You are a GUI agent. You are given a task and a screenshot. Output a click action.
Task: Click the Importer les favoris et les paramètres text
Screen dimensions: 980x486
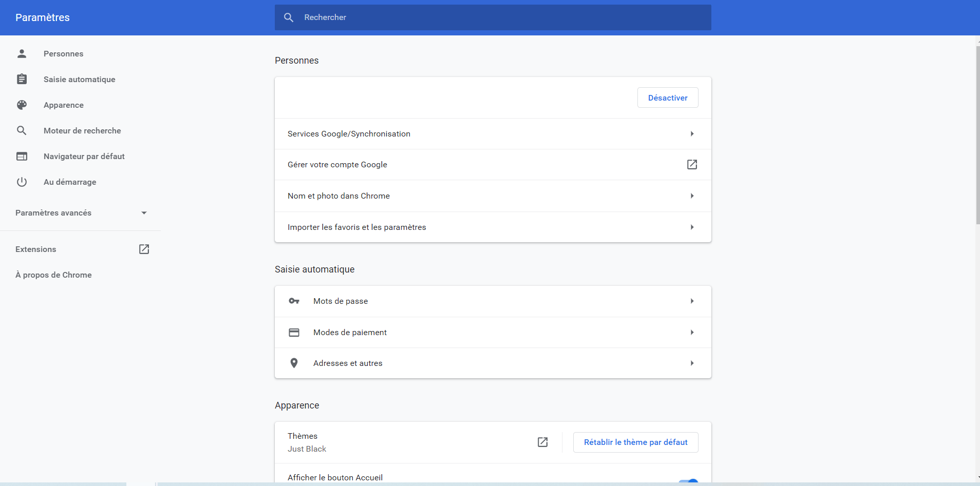356,227
